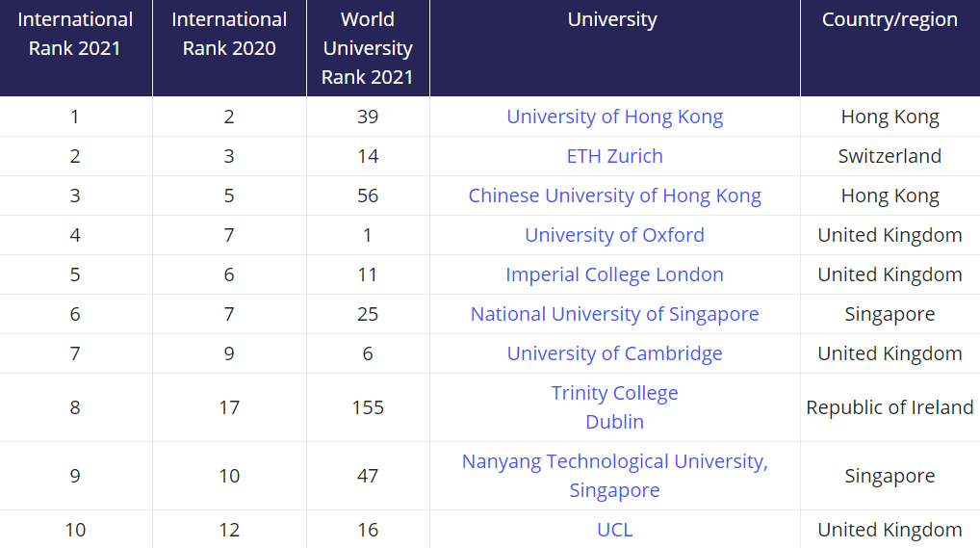
Task: Select 2020 rank 5 in Chinese University row
Action: [x=229, y=196]
